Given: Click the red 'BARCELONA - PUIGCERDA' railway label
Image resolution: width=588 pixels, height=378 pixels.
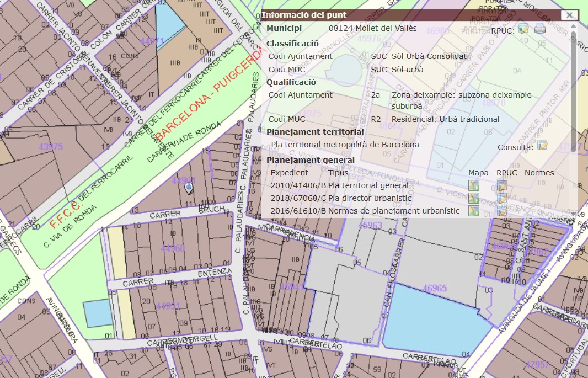Looking at the screenshot, I should pos(211,94).
